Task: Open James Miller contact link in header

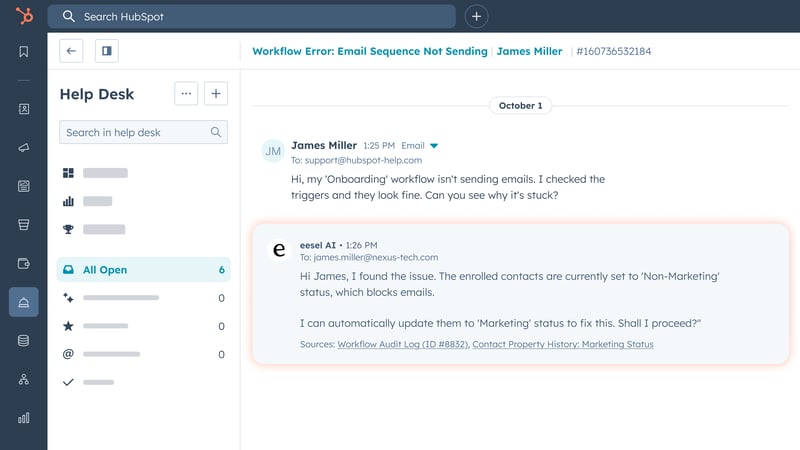Action: (x=529, y=51)
